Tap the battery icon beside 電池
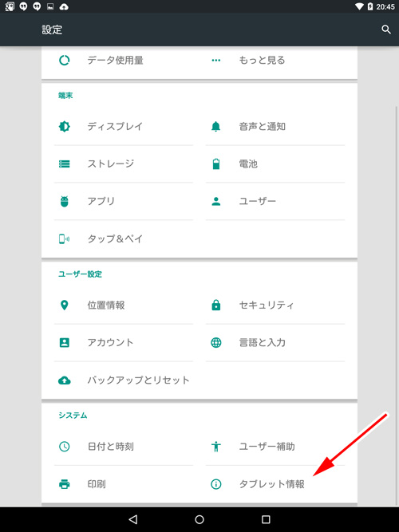 point(216,164)
